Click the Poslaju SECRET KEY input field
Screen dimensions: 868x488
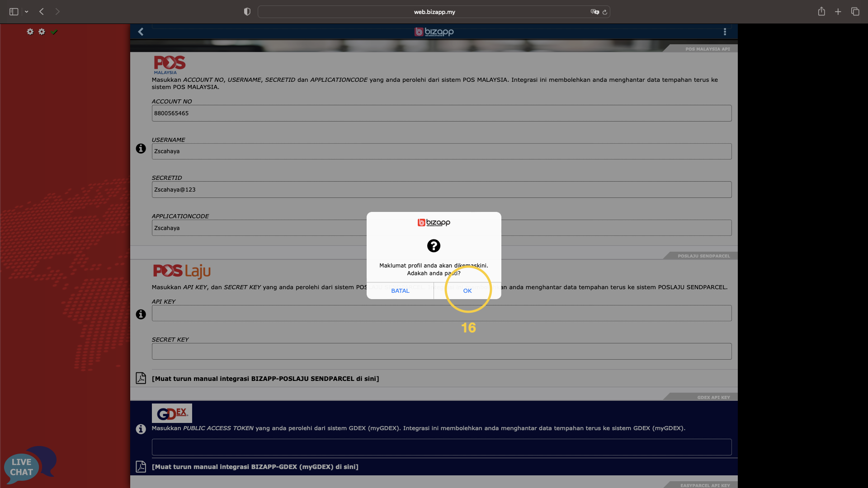point(442,351)
